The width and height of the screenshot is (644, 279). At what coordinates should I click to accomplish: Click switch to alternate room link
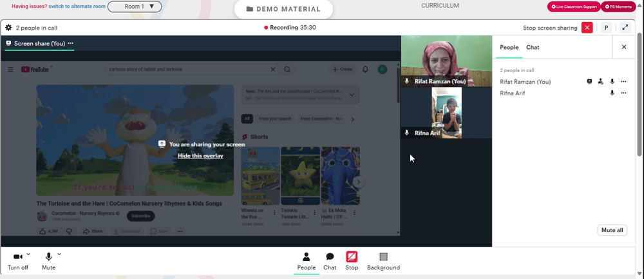pyautogui.click(x=76, y=6)
